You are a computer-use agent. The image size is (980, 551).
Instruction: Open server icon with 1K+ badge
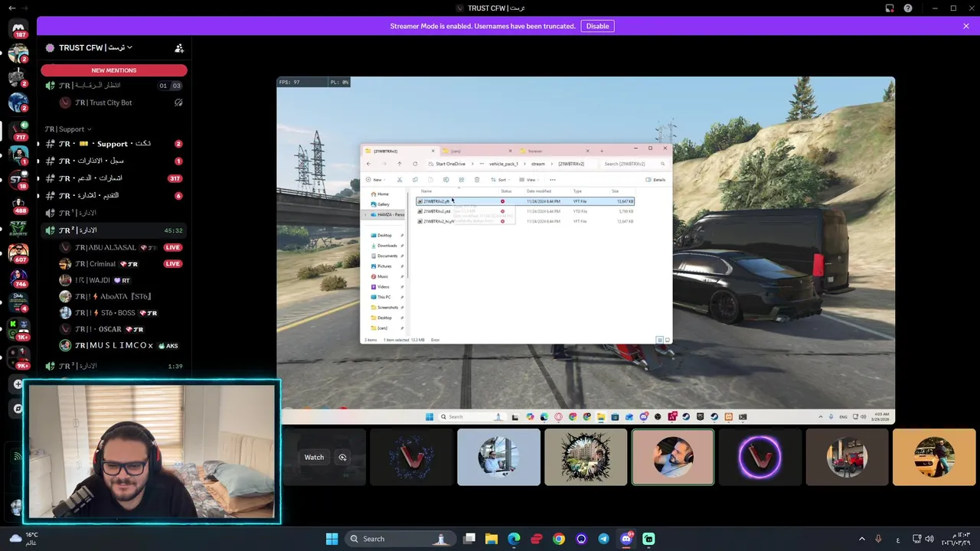pos(18,329)
